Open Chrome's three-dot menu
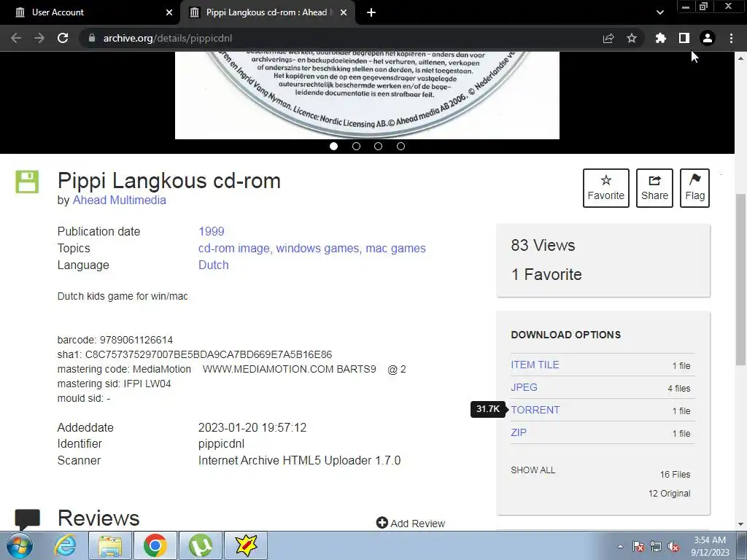 (x=731, y=38)
